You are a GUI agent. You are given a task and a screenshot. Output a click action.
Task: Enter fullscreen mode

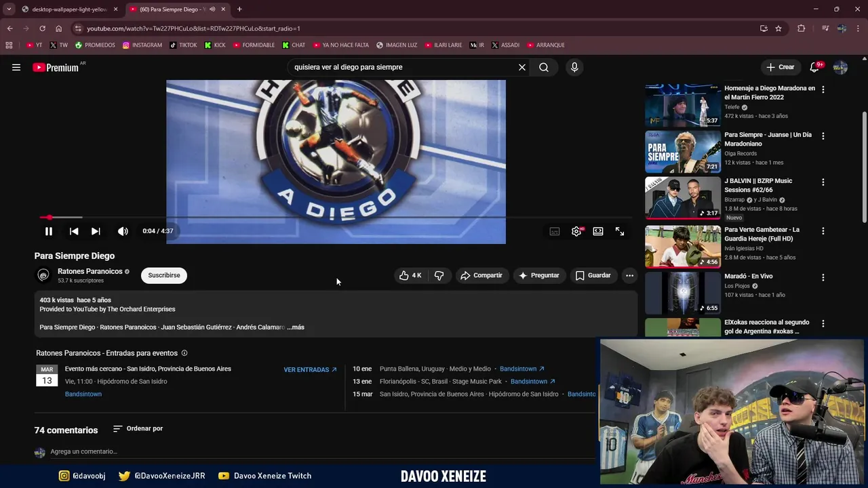(x=620, y=231)
